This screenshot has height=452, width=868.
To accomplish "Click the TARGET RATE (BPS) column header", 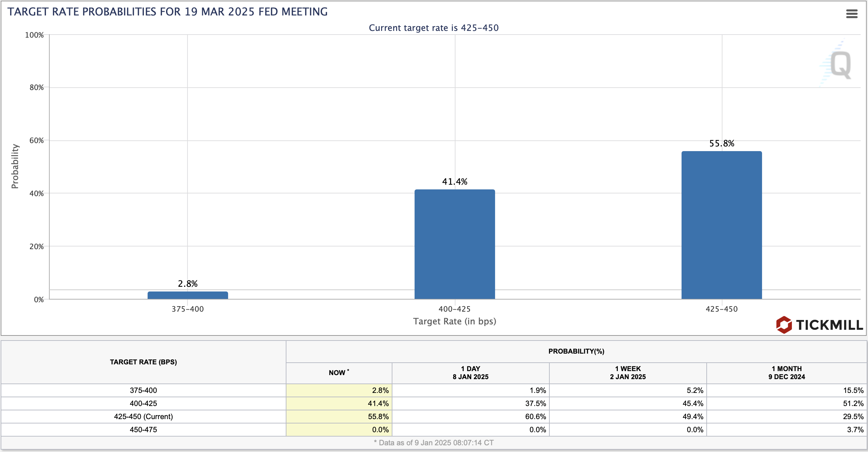I will tap(144, 362).
